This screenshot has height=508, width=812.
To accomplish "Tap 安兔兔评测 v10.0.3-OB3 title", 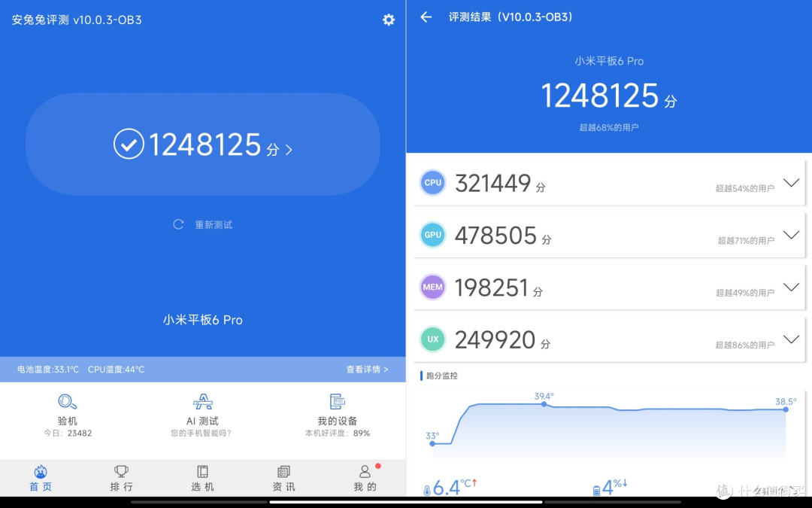I will (77, 20).
